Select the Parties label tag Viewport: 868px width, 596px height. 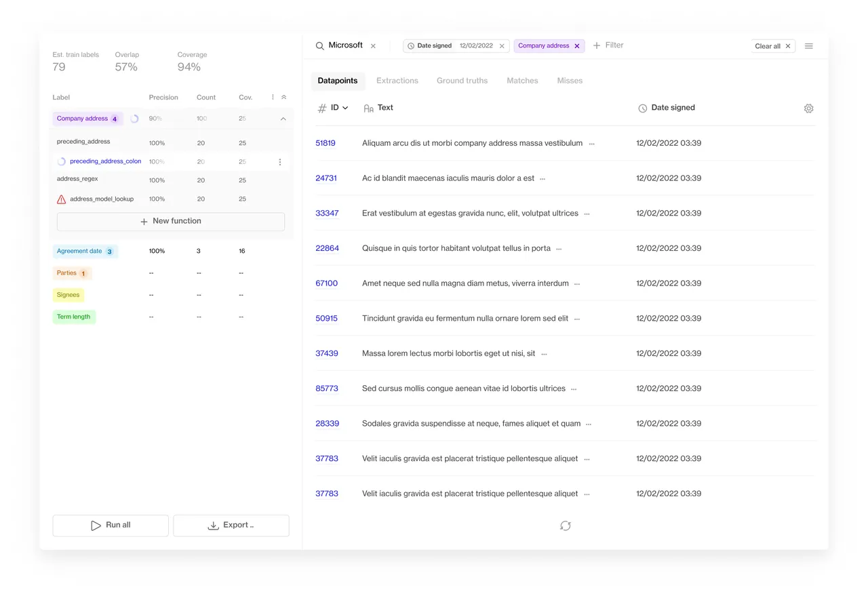(72, 273)
